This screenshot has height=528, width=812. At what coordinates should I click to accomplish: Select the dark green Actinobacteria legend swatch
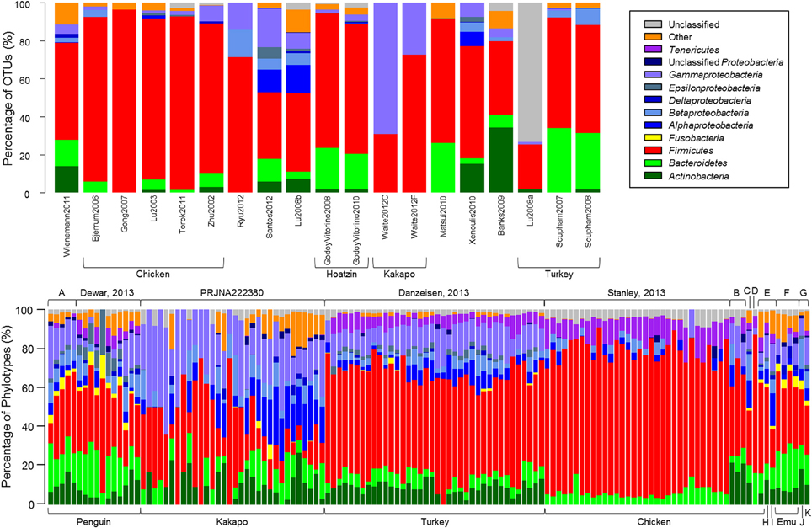click(x=653, y=176)
